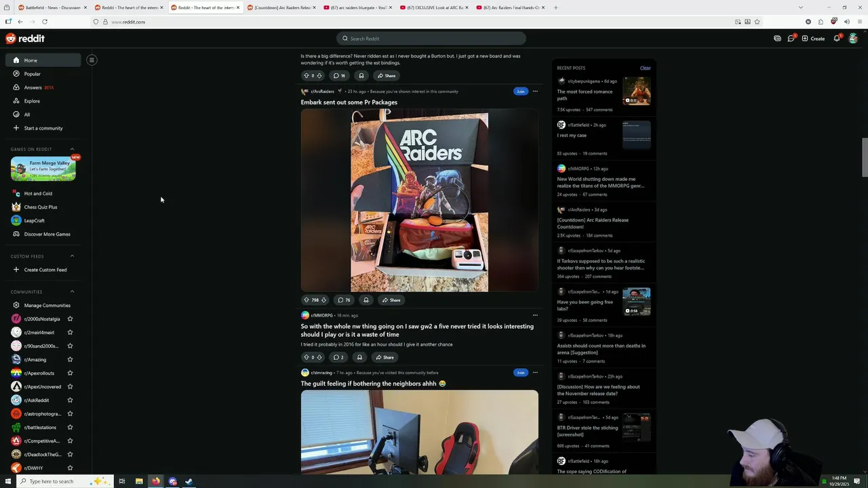Open 'The most forced romance path' recent post
Viewport: 868px width, 488px height.
tap(585, 95)
